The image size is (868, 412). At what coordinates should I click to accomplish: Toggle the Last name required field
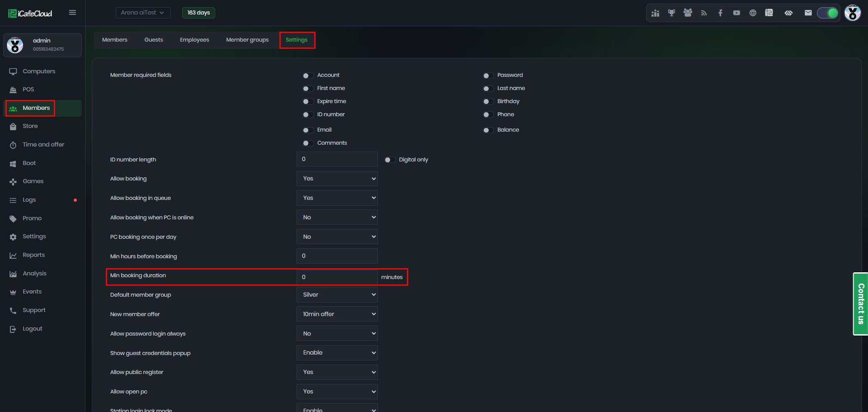(x=488, y=89)
